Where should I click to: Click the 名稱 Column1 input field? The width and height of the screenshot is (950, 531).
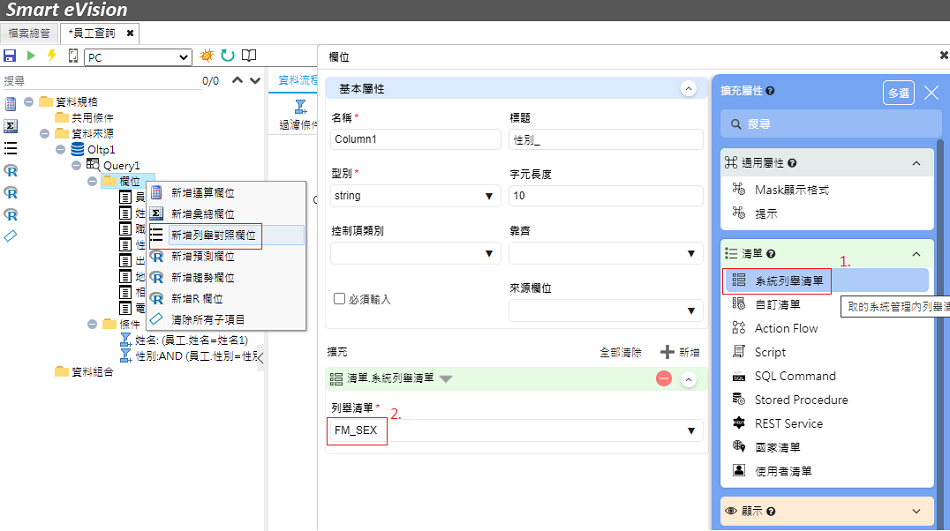(416, 139)
